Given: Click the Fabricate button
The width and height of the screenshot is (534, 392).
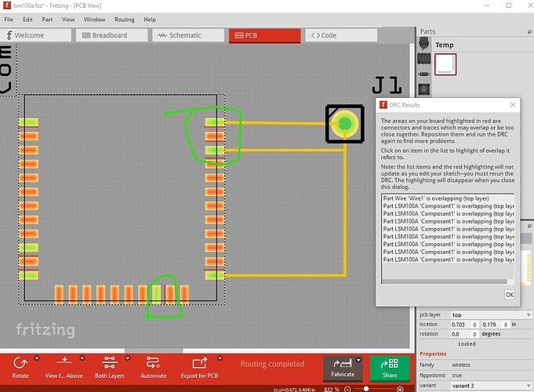Looking at the screenshot, I should [343, 368].
